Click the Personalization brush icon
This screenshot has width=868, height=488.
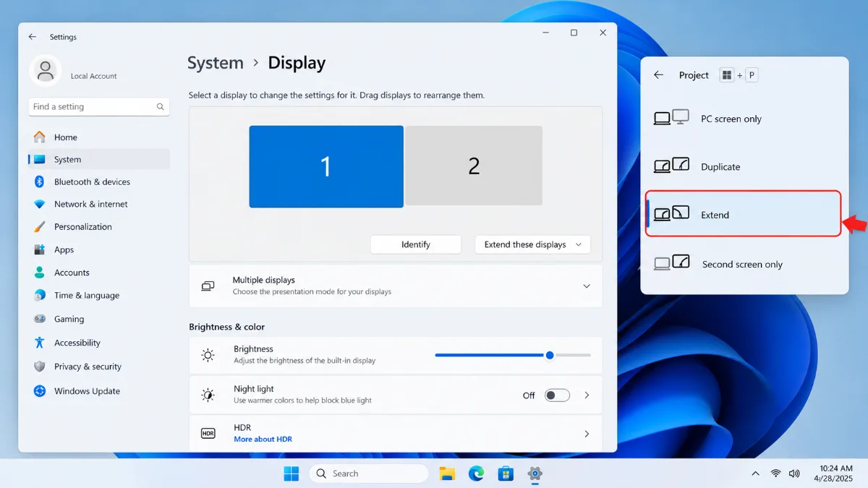click(x=40, y=227)
